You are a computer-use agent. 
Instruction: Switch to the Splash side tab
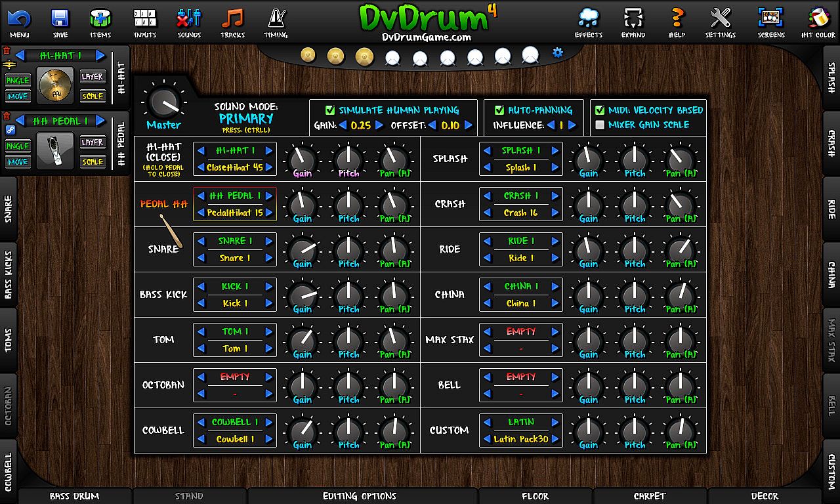[831, 79]
